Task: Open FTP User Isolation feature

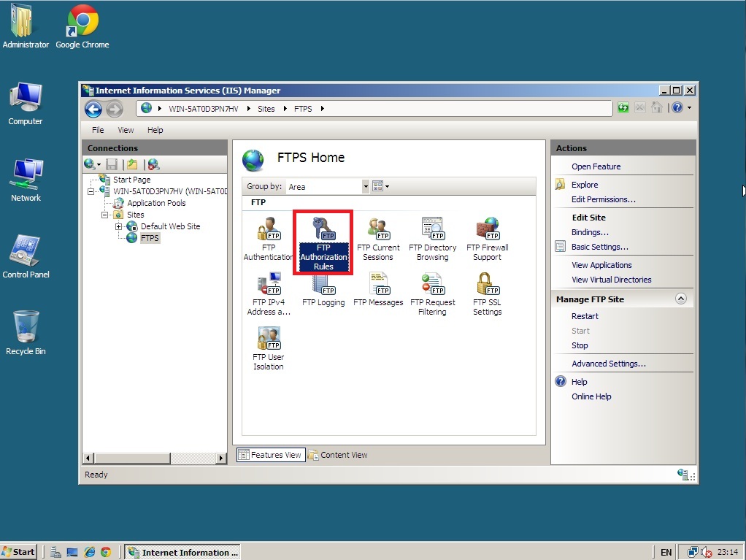Action: pos(269,348)
